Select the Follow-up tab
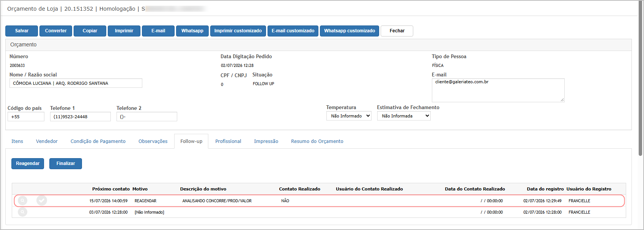Screen dimensions: 644x230 coord(191,141)
